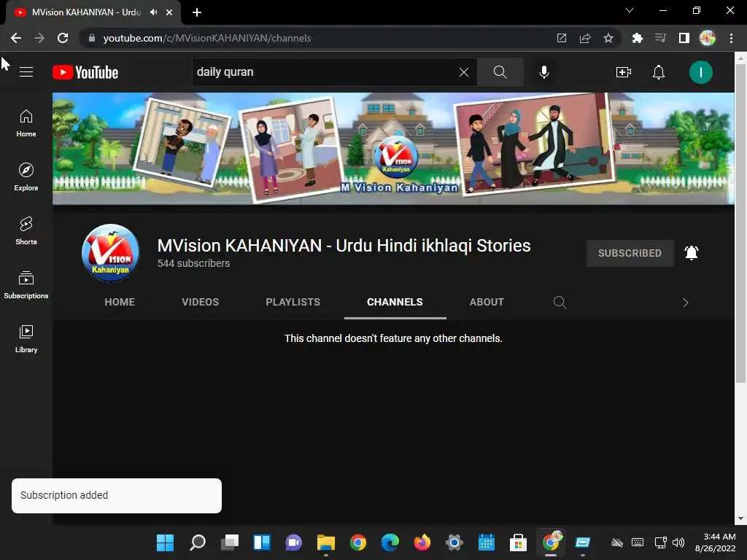Bookmark this page star
The height and width of the screenshot is (560, 747).
tap(608, 38)
